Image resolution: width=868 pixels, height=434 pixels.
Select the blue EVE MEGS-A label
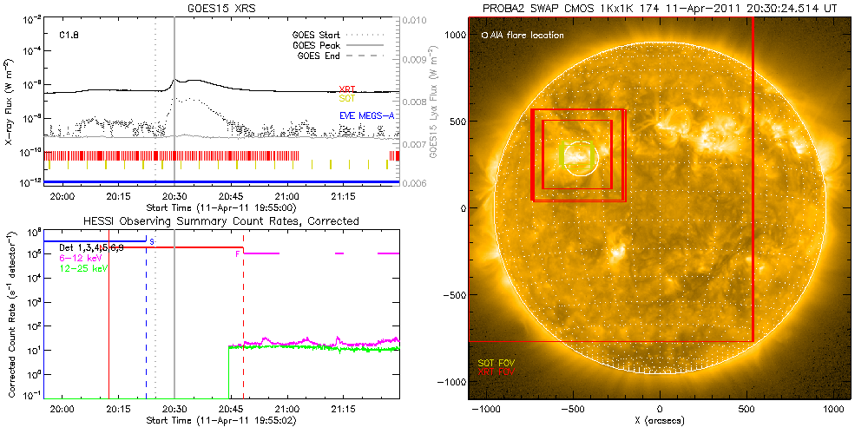coord(363,116)
